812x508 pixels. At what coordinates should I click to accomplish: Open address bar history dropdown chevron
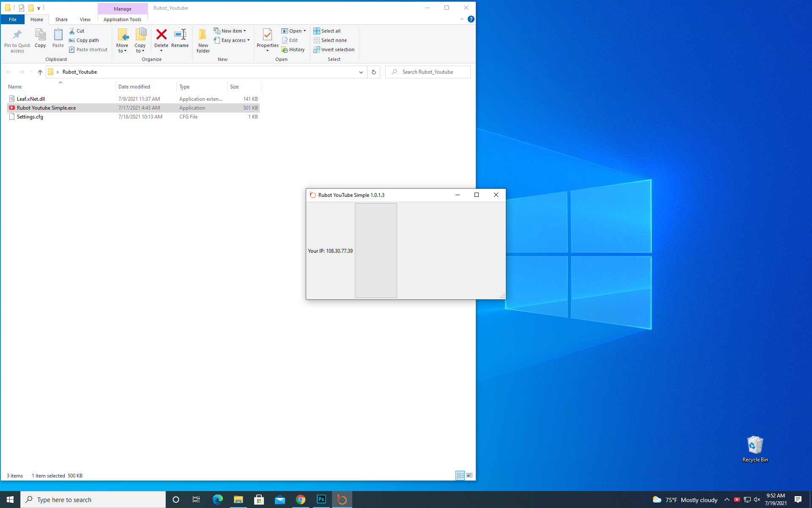(361, 72)
